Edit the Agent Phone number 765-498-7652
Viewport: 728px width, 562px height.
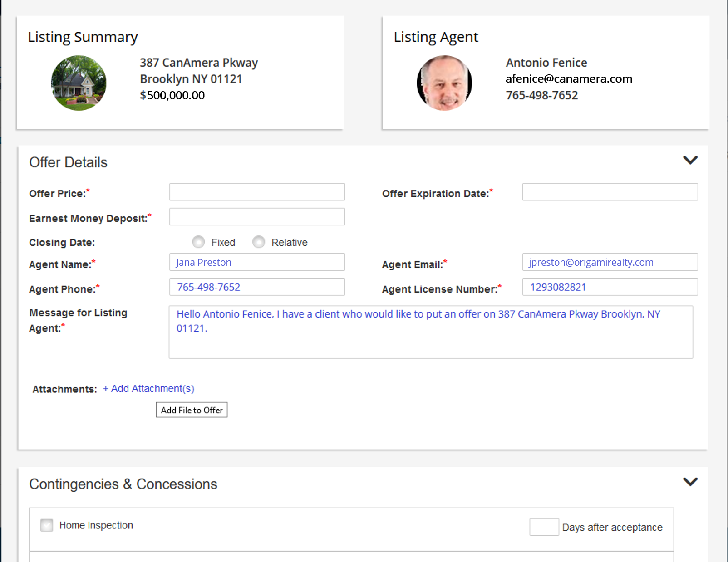click(257, 287)
